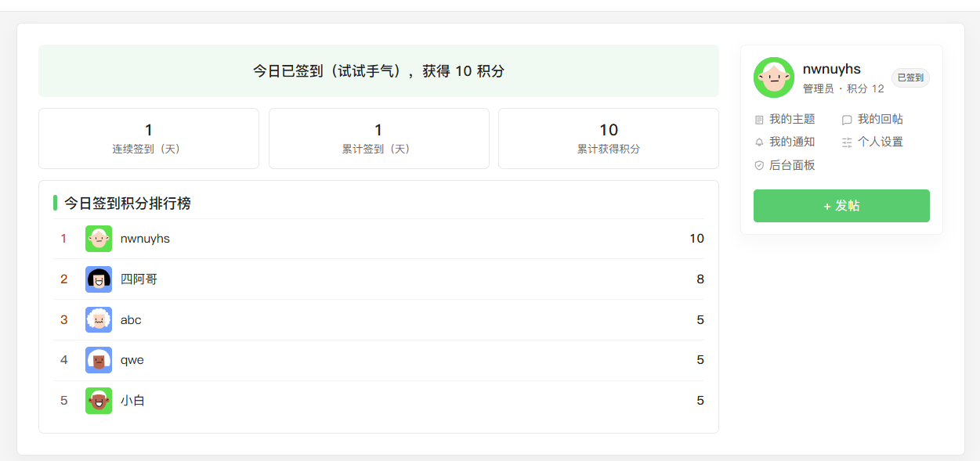Open 我的回帖 link

point(881,119)
